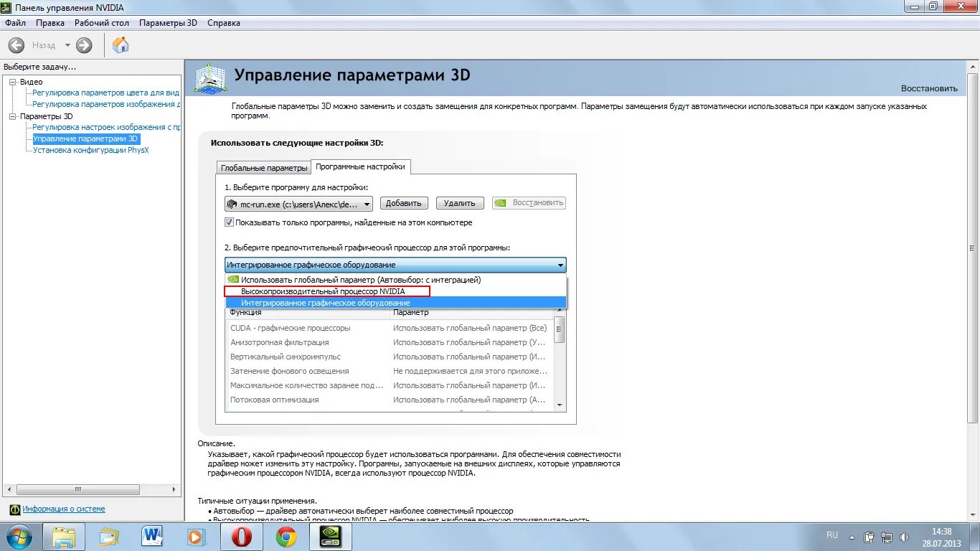This screenshot has height=551, width=980.
Task: Click the greyed Восстановить button with NVIDIA logo
Action: coord(529,203)
